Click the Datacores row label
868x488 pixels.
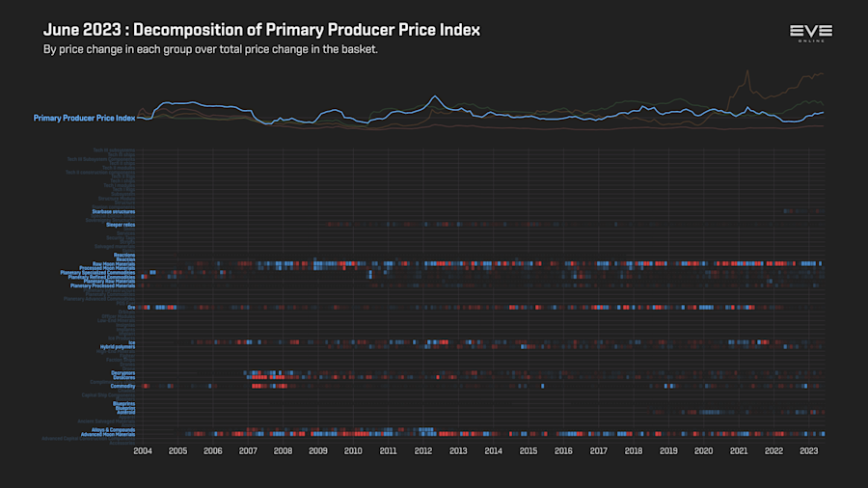124,377
